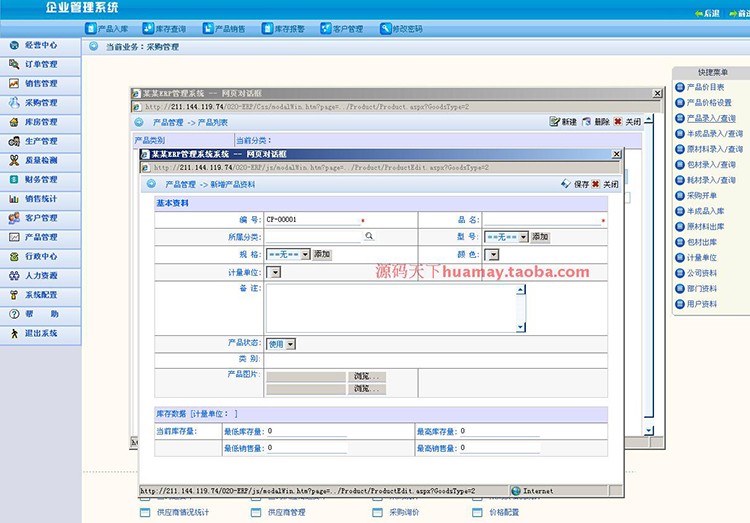This screenshot has width=750, height=523.
Task: Click 客户管理 in the top toolbar
Action: (342, 29)
